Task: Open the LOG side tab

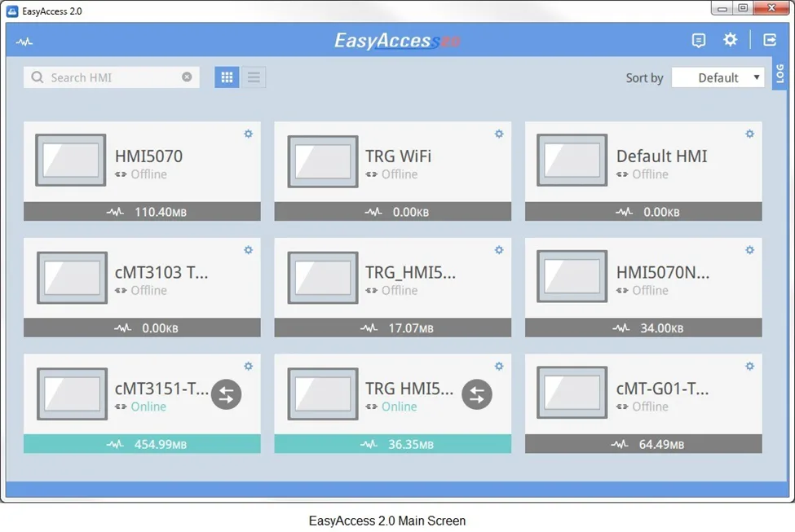Action: 780,74
